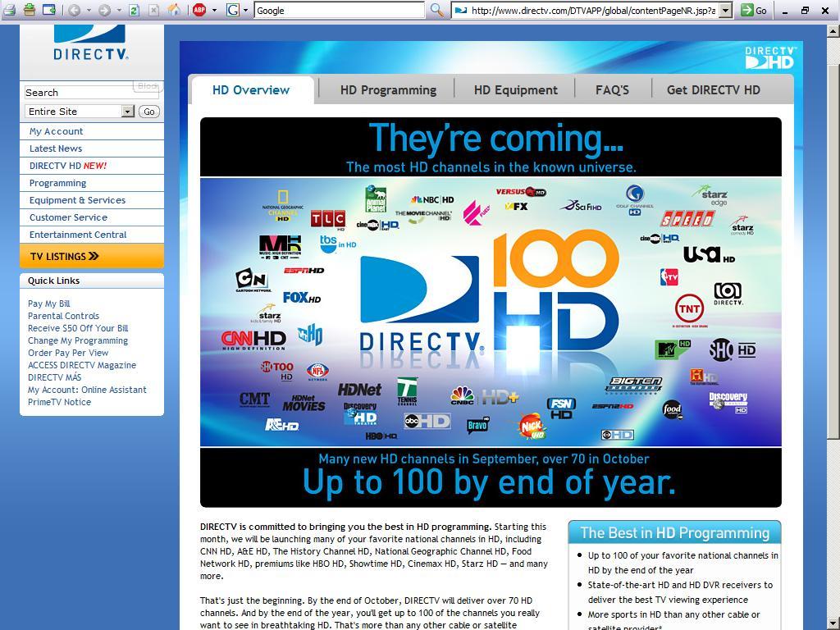Go forward with the Forward arrow button

105,10
